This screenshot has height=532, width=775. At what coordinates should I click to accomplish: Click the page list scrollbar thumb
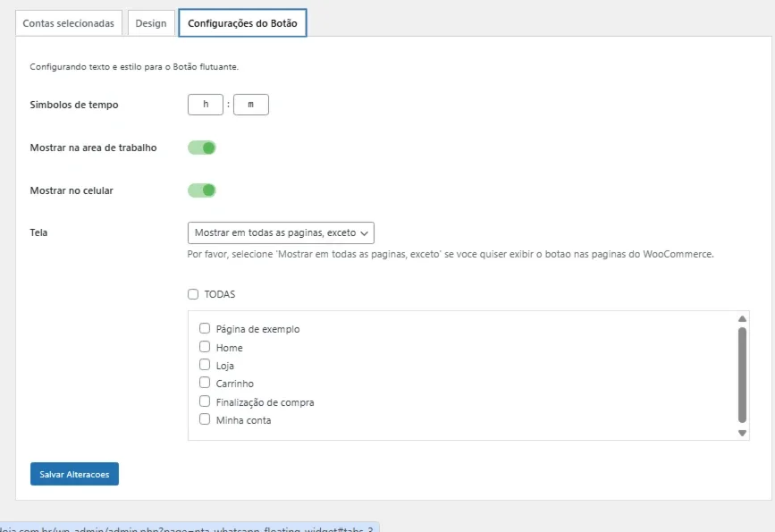pyautogui.click(x=742, y=375)
